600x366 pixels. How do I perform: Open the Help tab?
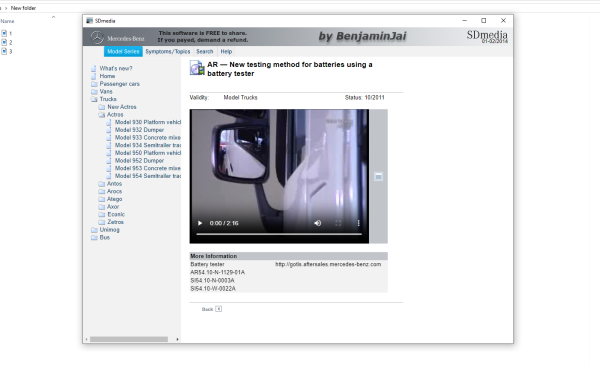[226, 51]
